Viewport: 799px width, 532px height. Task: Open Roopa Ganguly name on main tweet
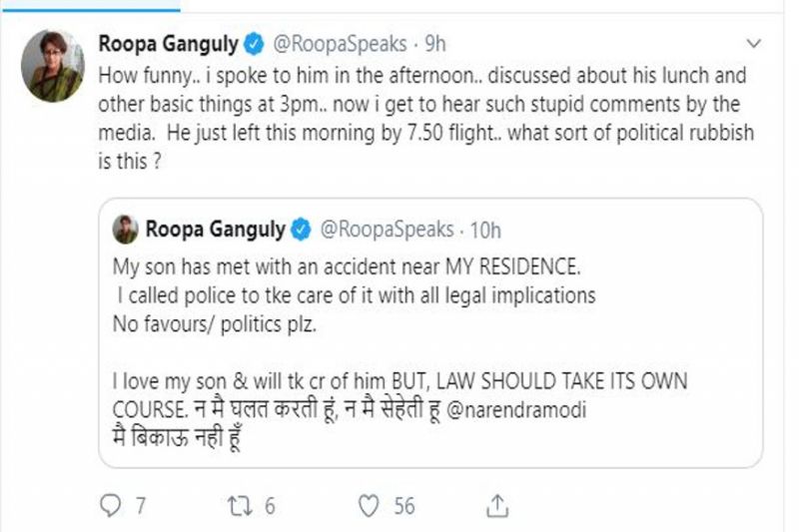(170, 44)
